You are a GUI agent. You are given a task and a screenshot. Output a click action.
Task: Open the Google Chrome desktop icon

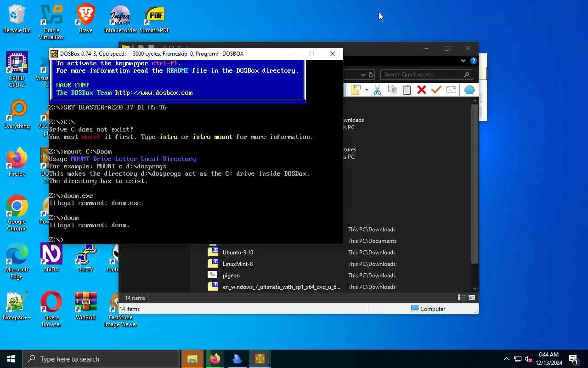(17, 213)
